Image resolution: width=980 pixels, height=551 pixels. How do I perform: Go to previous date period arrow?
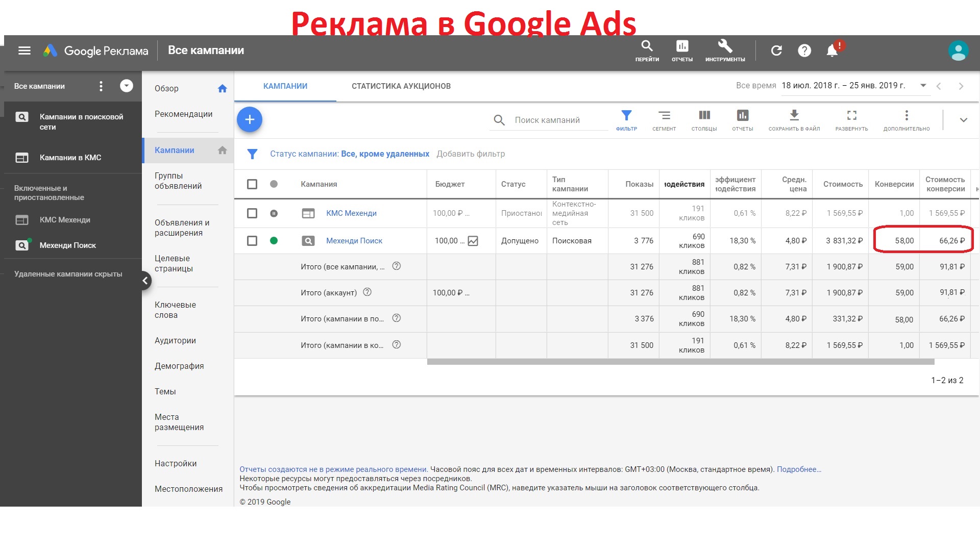pyautogui.click(x=939, y=86)
